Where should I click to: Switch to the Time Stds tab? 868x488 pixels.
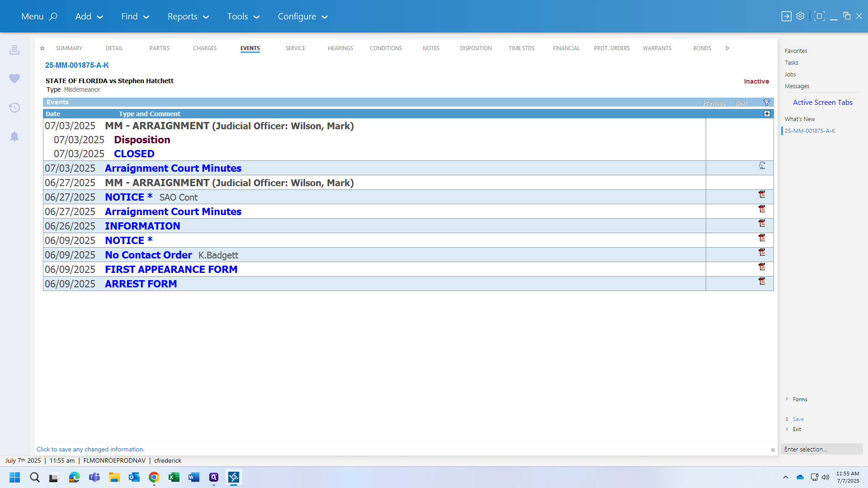click(x=521, y=48)
